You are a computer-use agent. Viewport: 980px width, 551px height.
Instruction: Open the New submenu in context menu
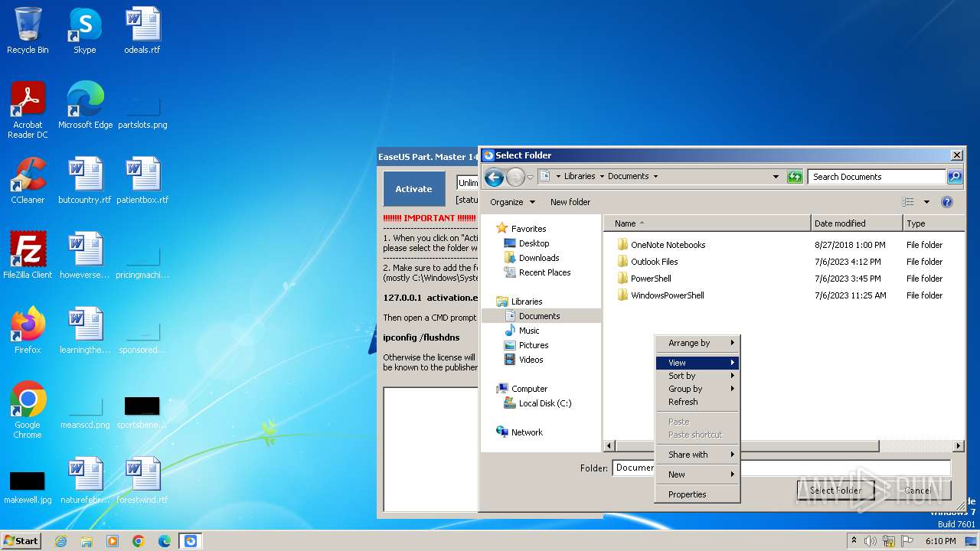697,474
